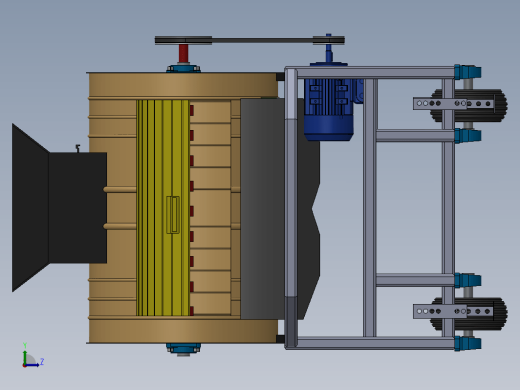The height and width of the screenshot is (390, 520).
Task: Click the XYZ coordinate triad
Action: click(33, 355)
